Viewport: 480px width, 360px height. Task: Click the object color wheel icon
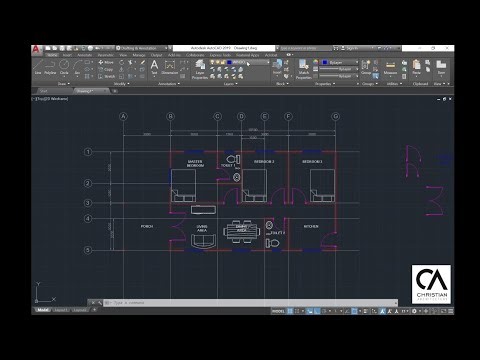(x=316, y=62)
